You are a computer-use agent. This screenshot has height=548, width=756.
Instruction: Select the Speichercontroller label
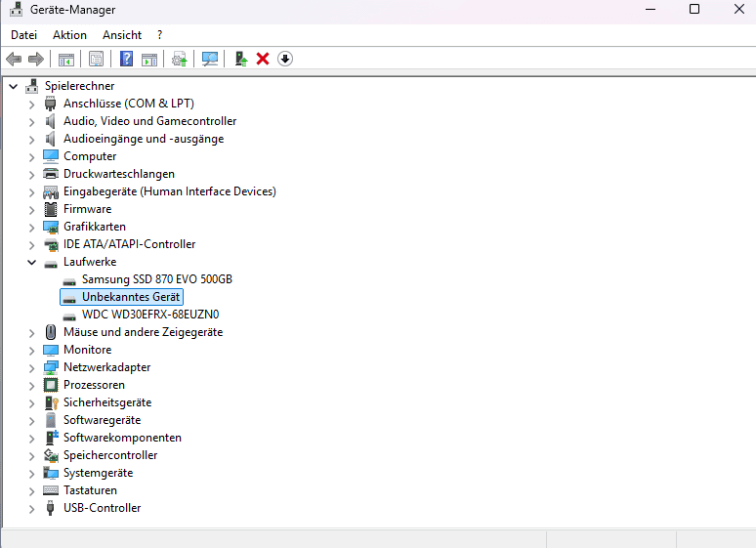[110, 455]
